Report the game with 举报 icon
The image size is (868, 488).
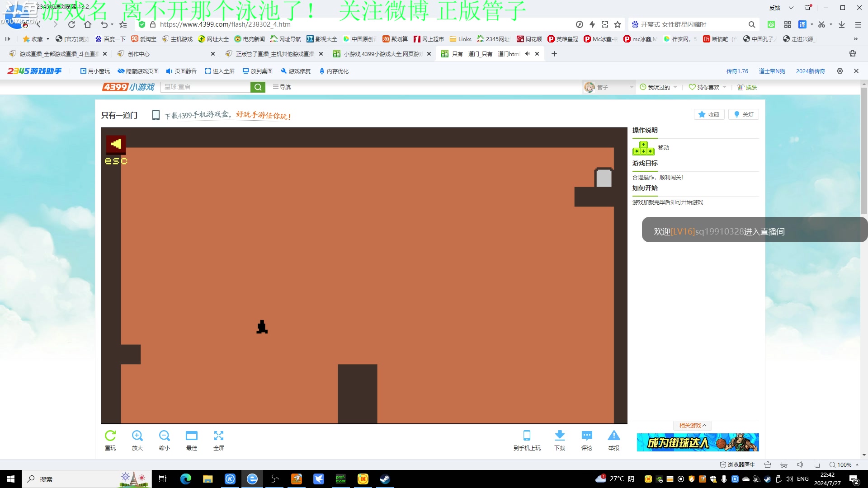614,440
